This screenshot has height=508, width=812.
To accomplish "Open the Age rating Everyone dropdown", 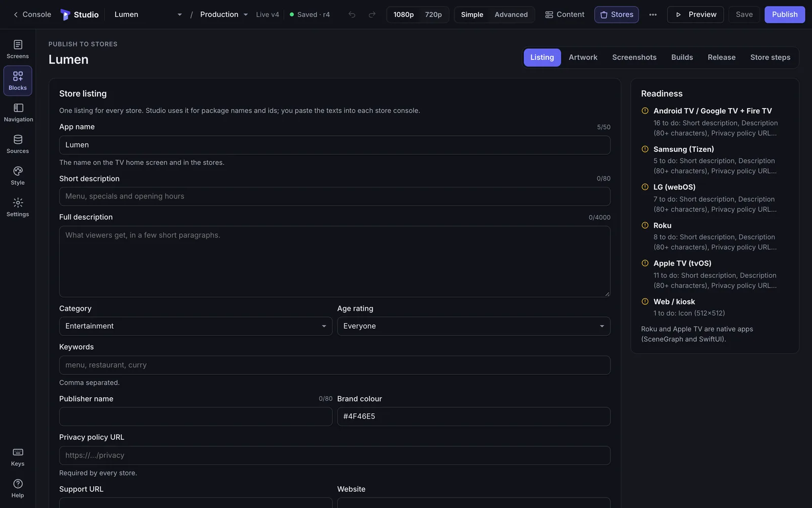I will [x=473, y=326].
